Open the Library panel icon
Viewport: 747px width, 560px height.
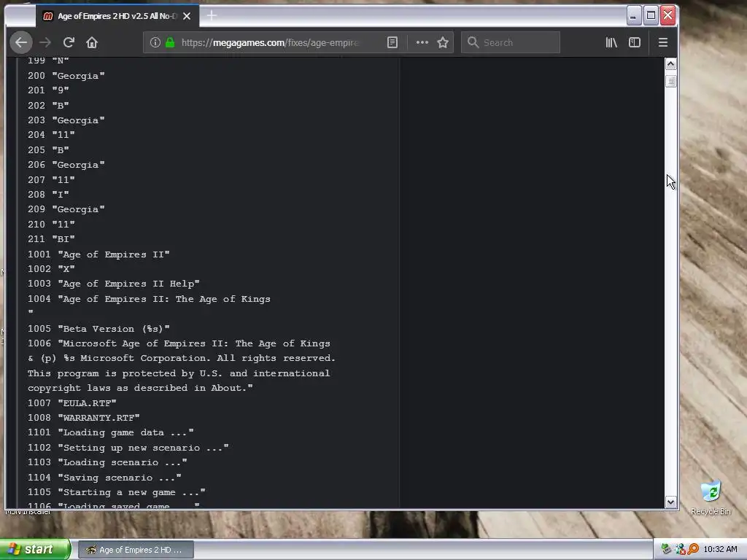pos(611,42)
